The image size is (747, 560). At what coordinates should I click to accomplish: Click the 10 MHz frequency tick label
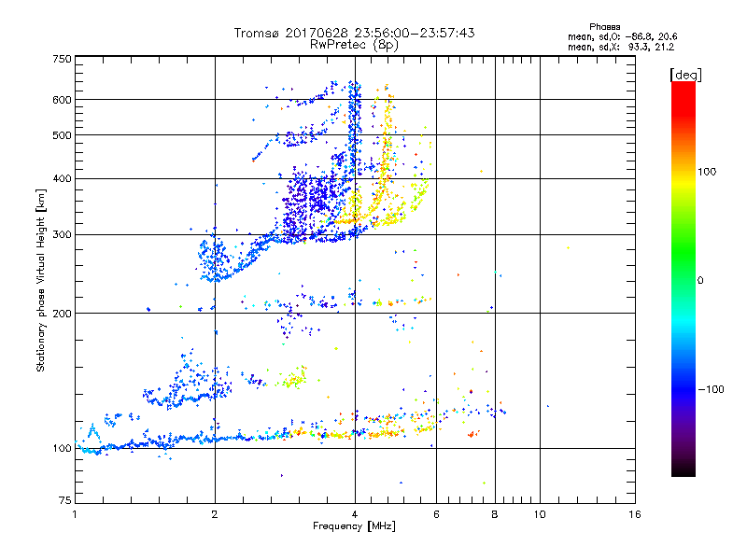click(x=540, y=514)
